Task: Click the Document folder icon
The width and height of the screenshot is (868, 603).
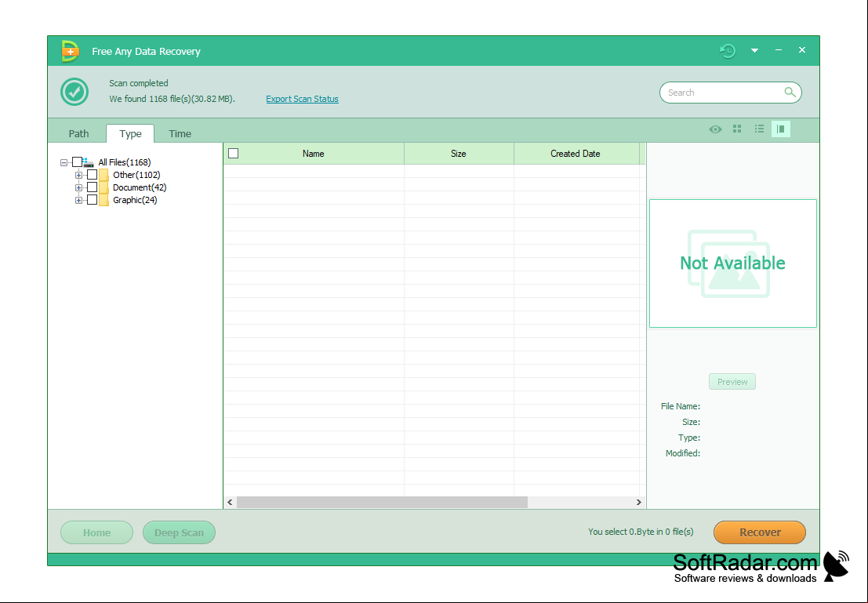Action: point(104,187)
